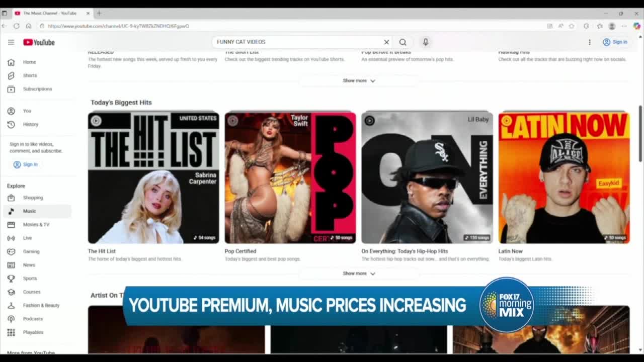
Task: Expand Today's Biggest Hits with Show more
Action: (359, 274)
